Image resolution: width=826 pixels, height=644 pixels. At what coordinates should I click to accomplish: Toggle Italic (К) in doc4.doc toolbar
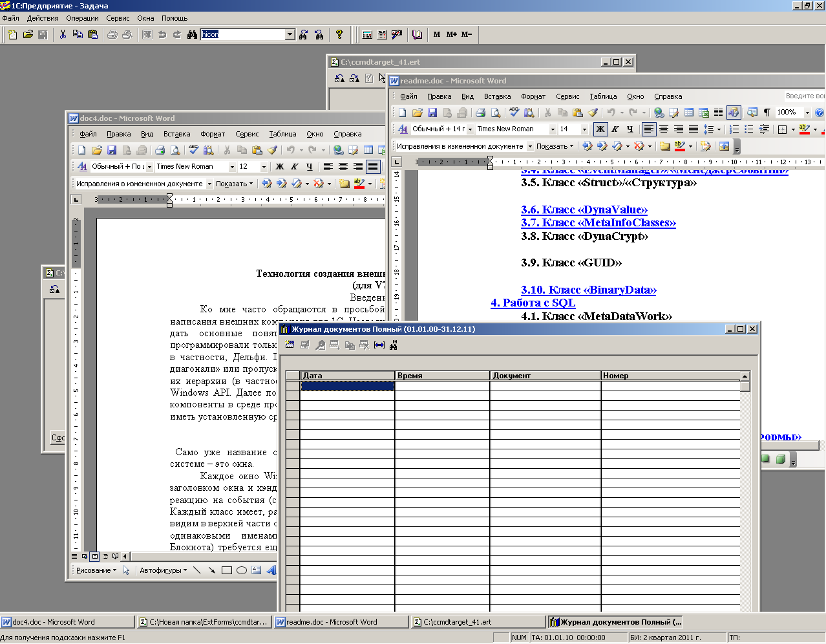click(x=295, y=167)
